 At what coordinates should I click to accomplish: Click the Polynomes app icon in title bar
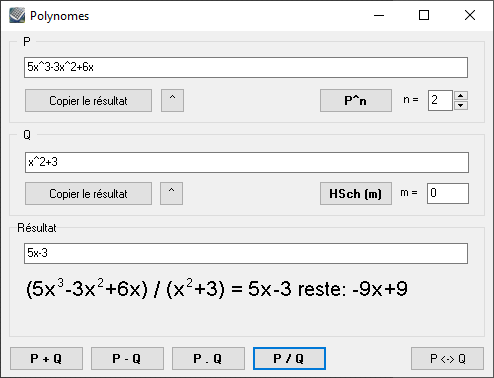17,15
